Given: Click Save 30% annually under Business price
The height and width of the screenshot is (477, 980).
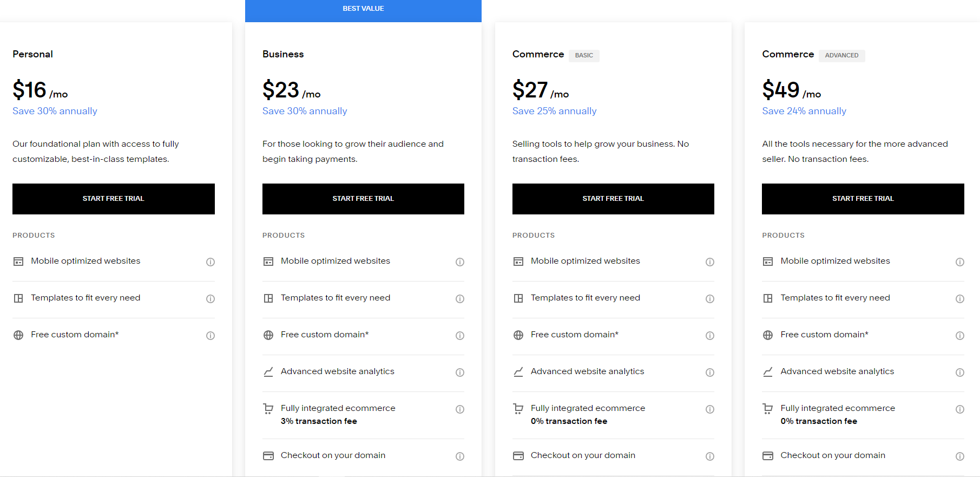Looking at the screenshot, I should click(x=305, y=111).
